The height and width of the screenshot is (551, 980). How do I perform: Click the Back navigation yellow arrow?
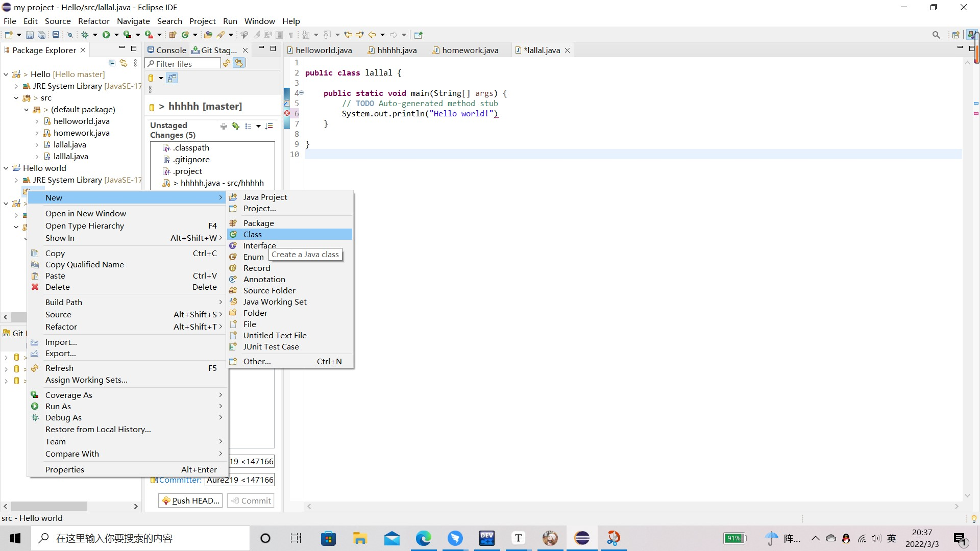pyautogui.click(x=372, y=35)
